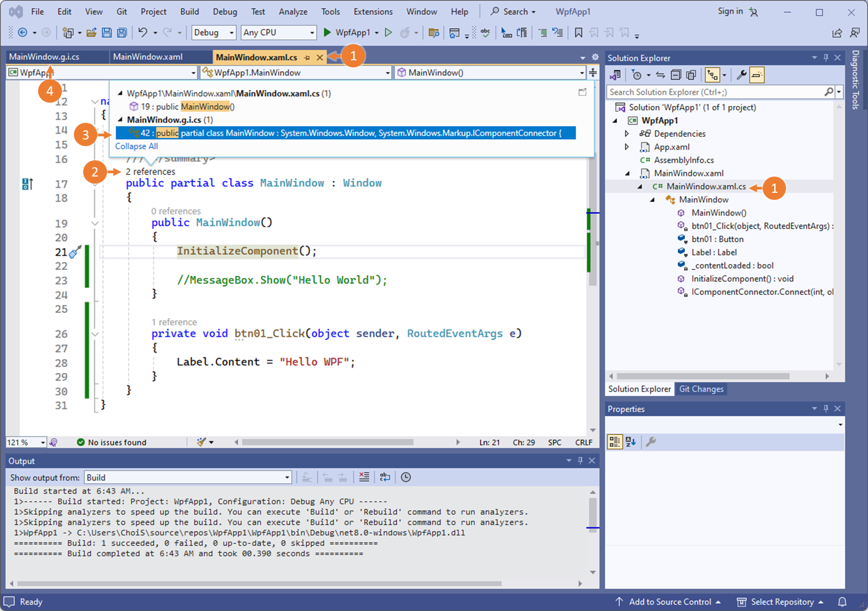Click Switch Views icon in Solution Explorer

coord(615,75)
